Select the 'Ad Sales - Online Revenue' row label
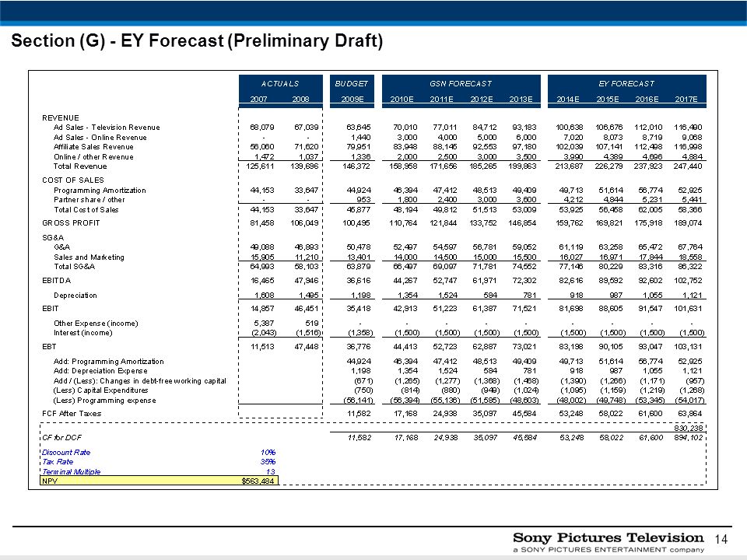Screen dimensions: 747x560 pyautogui.click(x=100, y=138)
